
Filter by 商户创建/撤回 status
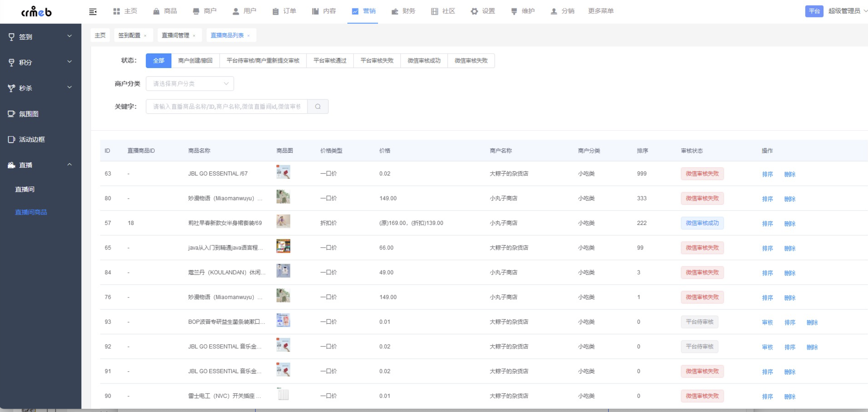[195, 61]
